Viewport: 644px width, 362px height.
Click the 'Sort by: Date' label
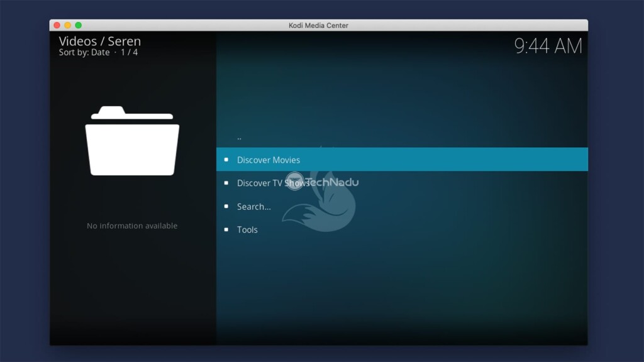[x=84, y=53]
